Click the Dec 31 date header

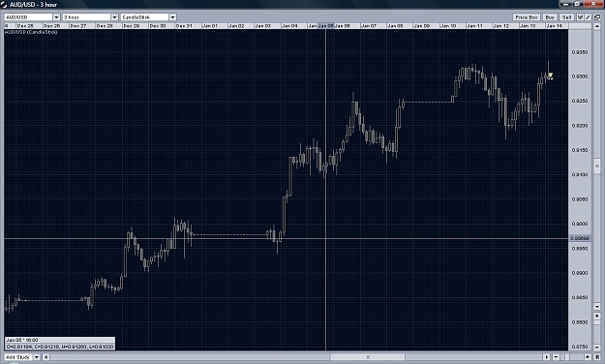[x=184, y=26]
